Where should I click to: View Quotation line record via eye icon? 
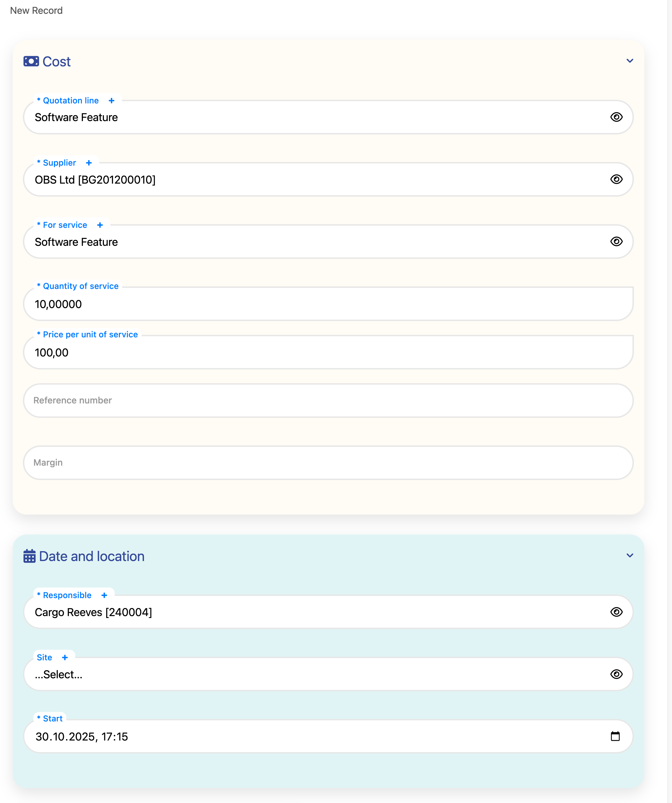pyautogui.click(x=616, y=117)
